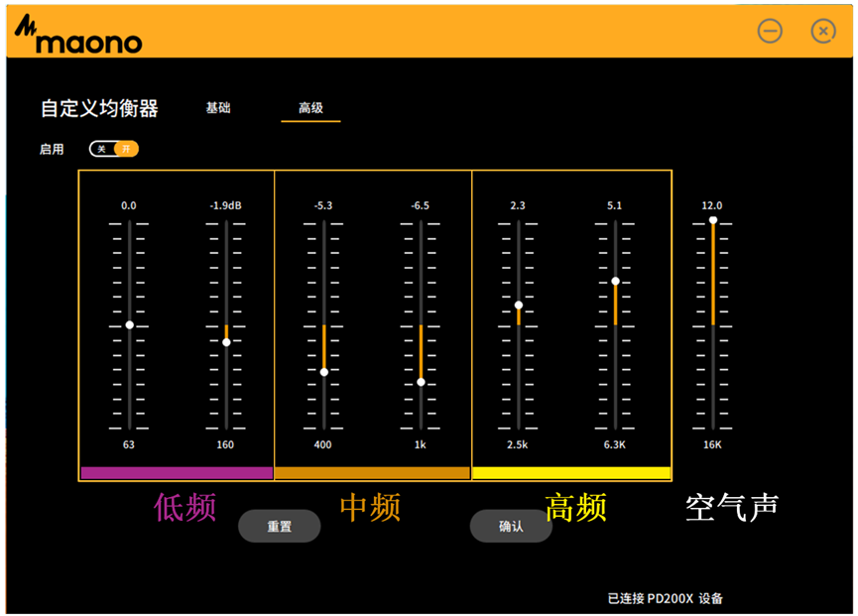Image resolution: width=858 pixels, height=616 pixels.
Task: Click the 6.3K slider handle
Action: (615, 281)
